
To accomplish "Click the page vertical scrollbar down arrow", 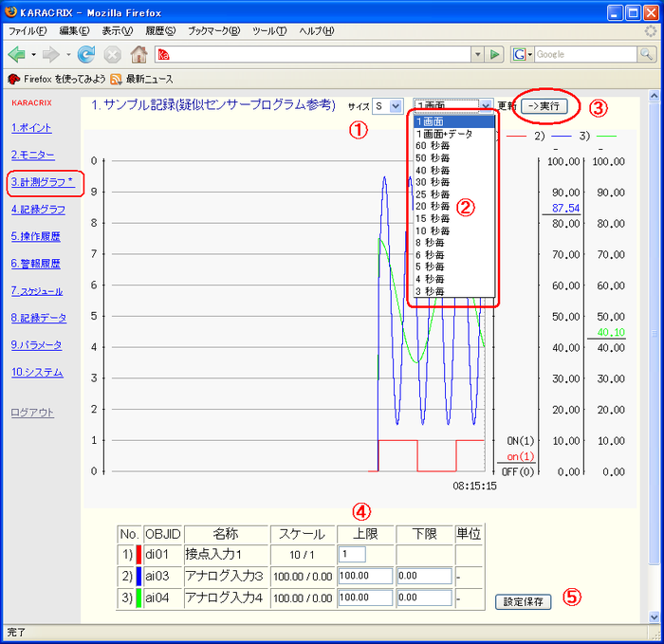I will pyautogui.click(x=654, y=616).
